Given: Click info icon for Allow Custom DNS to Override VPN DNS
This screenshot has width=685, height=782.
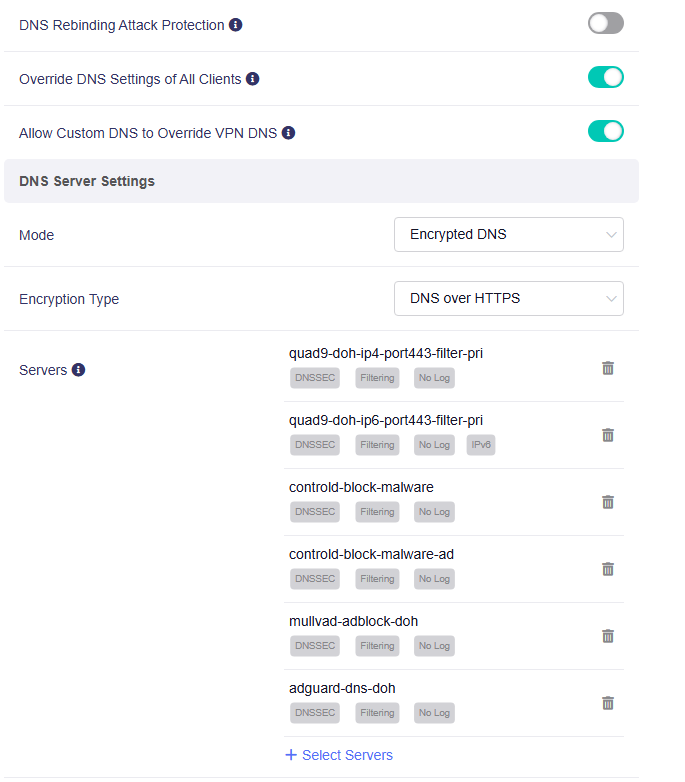Looking at the screenshot, I should 288,133.
